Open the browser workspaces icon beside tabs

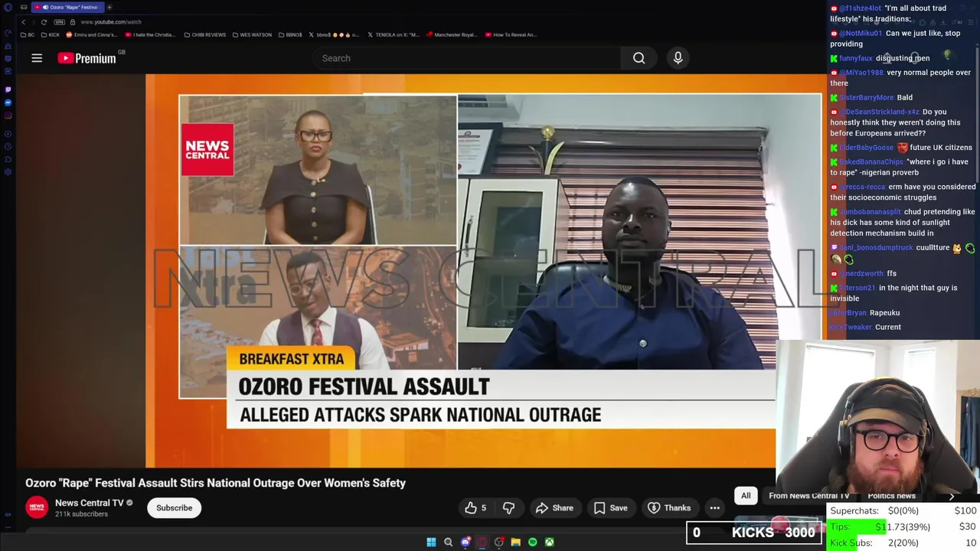[x=24, y=7]
